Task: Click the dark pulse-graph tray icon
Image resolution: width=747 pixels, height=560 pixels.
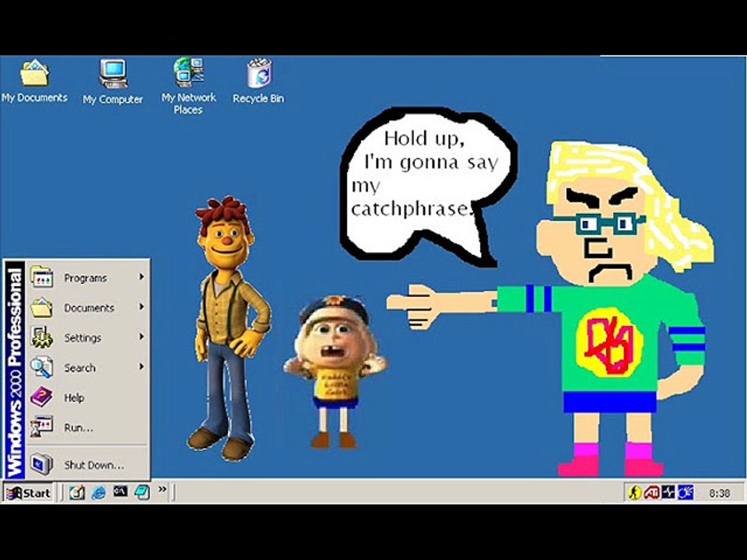Action: (668, 492)
